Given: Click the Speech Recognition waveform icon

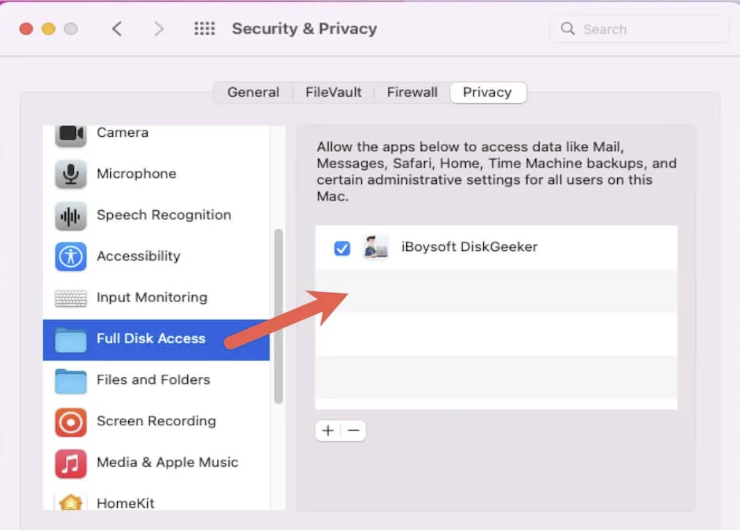Looking at the screenshot, I should point(71,216).
